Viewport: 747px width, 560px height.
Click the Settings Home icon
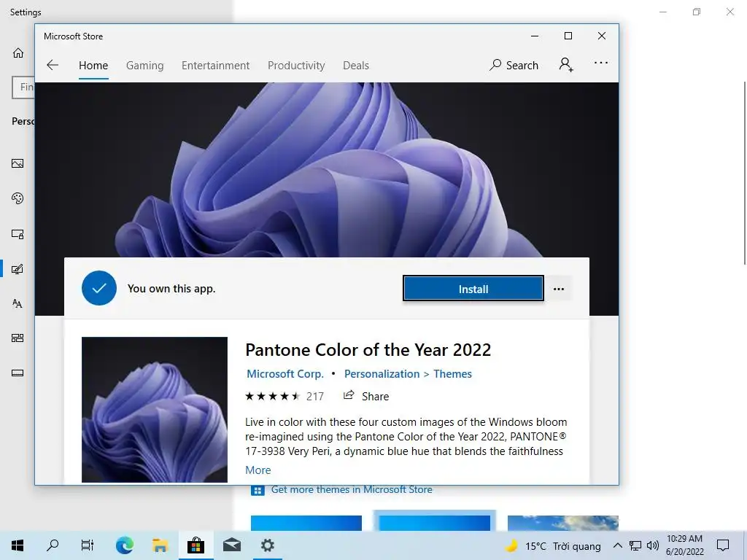(x=18, y=52)
